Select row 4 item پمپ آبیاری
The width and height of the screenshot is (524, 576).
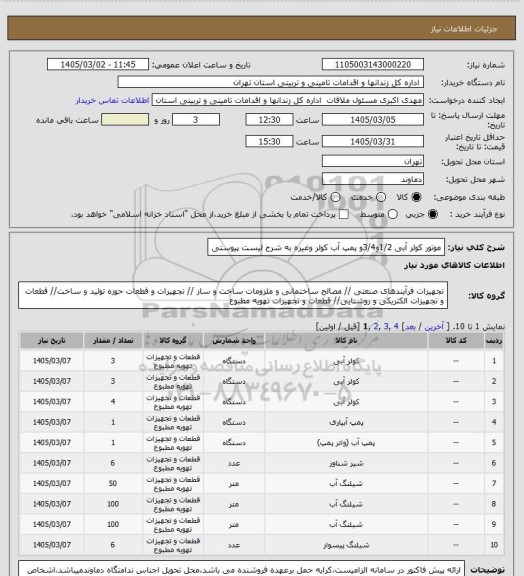point(346,422)
